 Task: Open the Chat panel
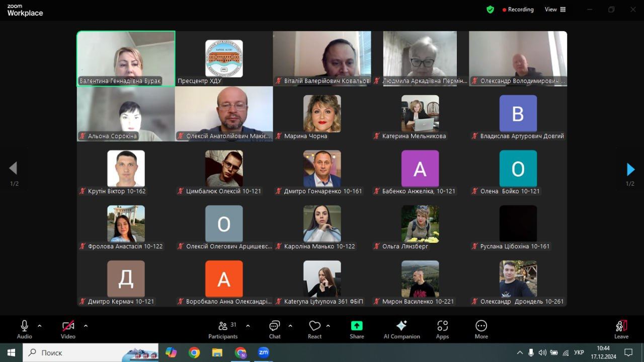pos(275,329)
